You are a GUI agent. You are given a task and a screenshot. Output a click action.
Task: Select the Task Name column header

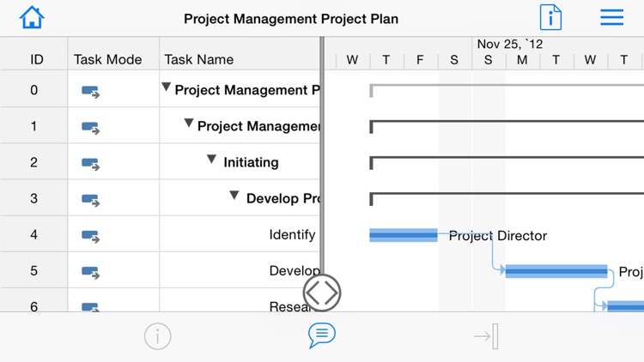tap(199, 59)
